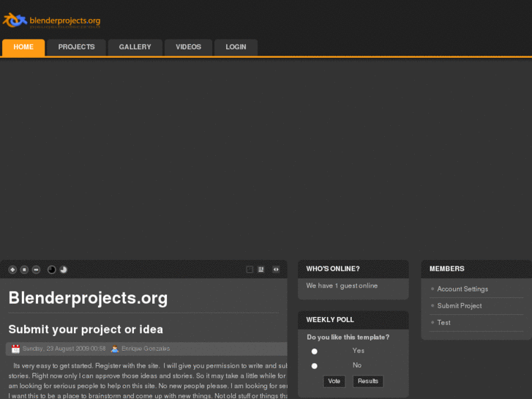Screen dimensions: 532x399
Task: Open Account Settings link
Action: [x=462, y=289]
